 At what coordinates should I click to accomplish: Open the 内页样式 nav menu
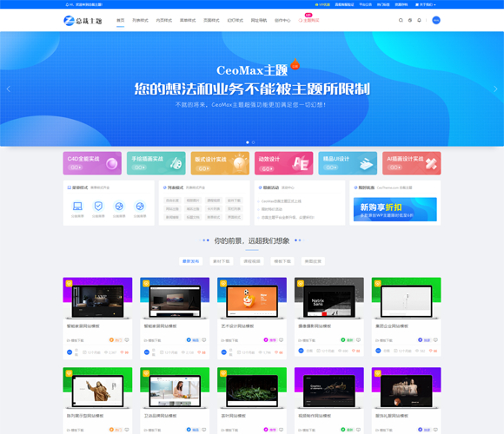pyautogui.click(x=164, y=20)
